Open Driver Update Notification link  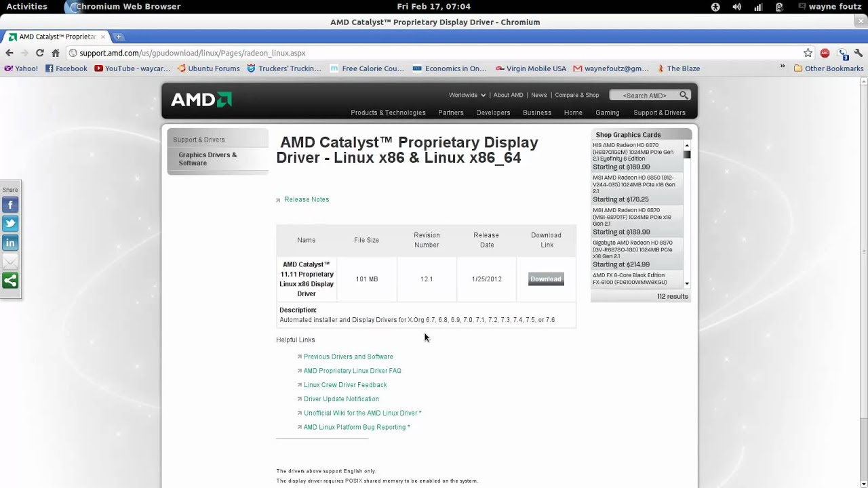pyautogui.click(x=341, y=399)
